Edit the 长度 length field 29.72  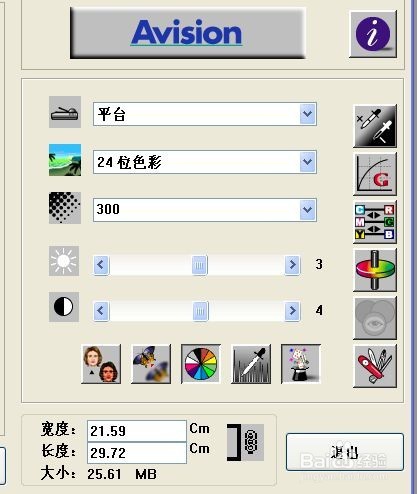(137, 453)
